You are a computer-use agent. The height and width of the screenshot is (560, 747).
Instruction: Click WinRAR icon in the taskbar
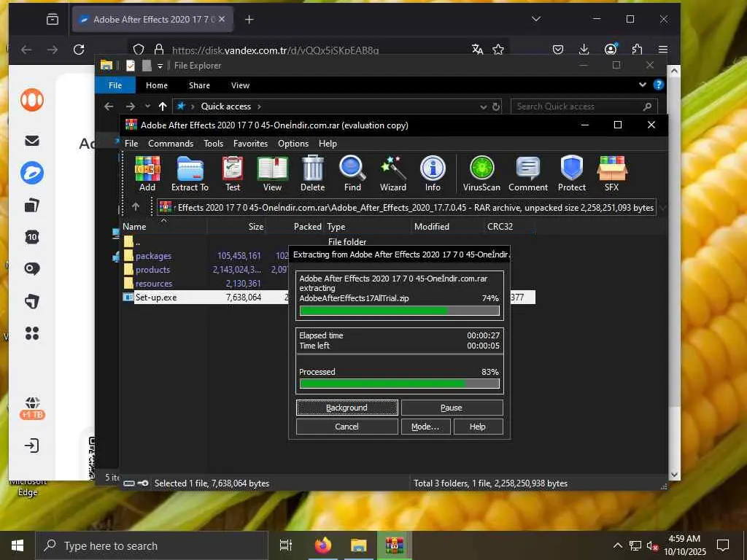tap(395, 545)
